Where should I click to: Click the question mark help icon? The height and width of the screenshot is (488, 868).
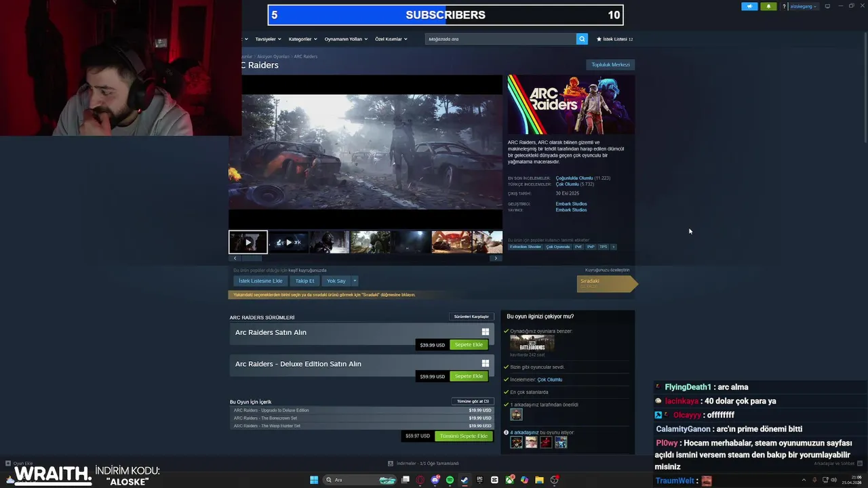pos(785,6)
